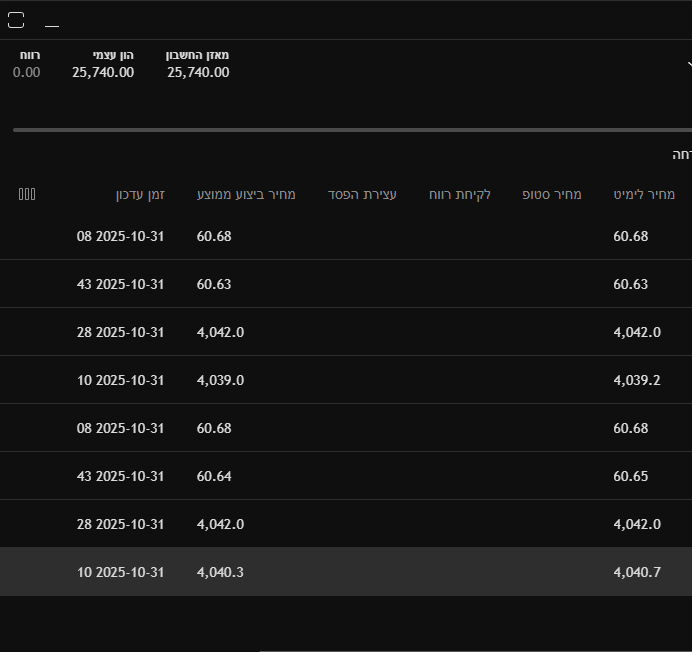692x652 pixels.
Task: Click the restore panel icon at top left
Action: 16,20
